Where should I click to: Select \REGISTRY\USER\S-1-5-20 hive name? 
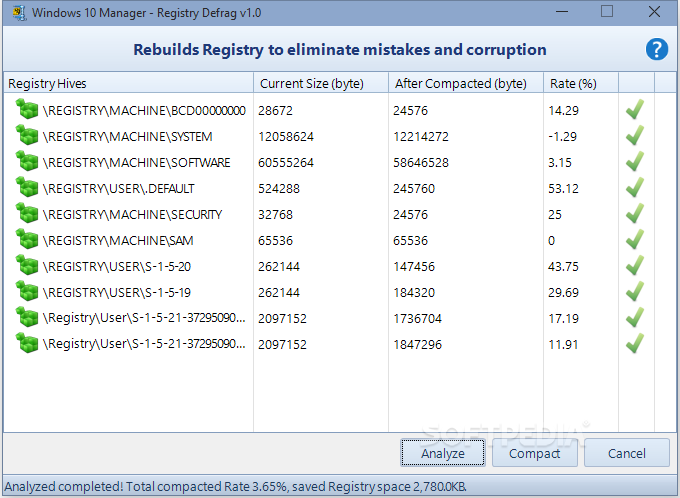pos(117,267)
